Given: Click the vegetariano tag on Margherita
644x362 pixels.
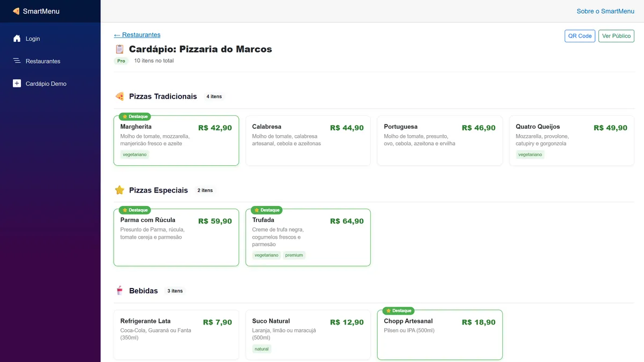Looking at the screenshot, I should click(x=135, y=154).
